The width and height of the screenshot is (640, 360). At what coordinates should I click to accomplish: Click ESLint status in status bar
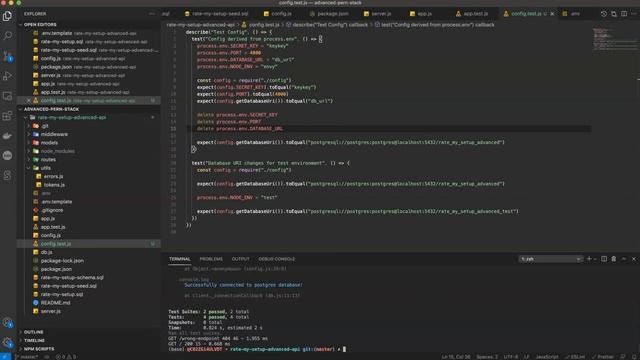point(574,357)
